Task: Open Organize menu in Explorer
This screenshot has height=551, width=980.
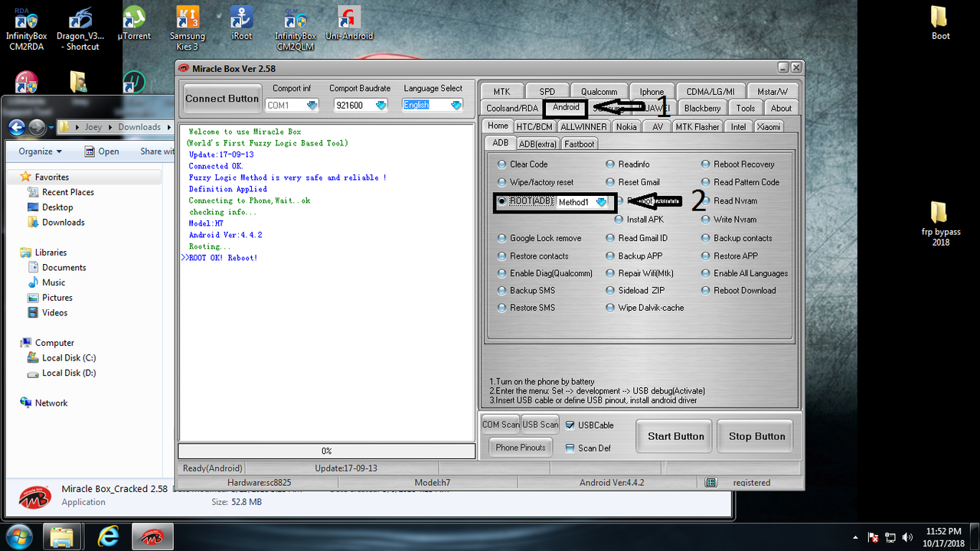Action: tap(40, 152)
